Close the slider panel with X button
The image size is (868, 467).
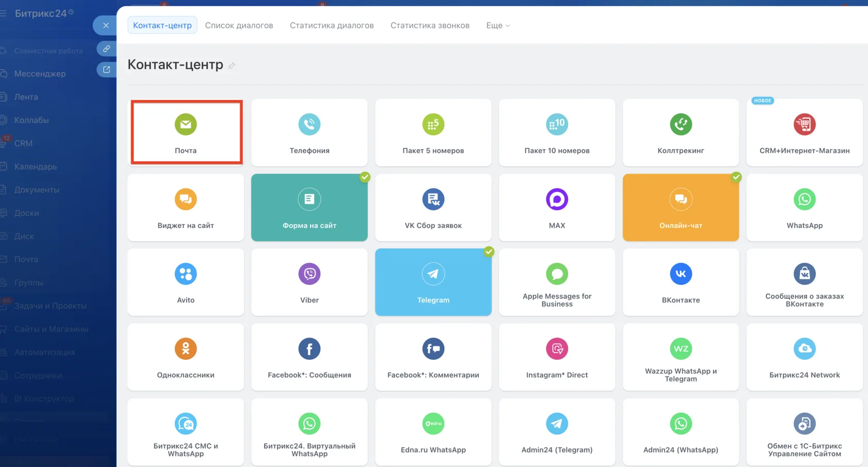coord(105,25)
